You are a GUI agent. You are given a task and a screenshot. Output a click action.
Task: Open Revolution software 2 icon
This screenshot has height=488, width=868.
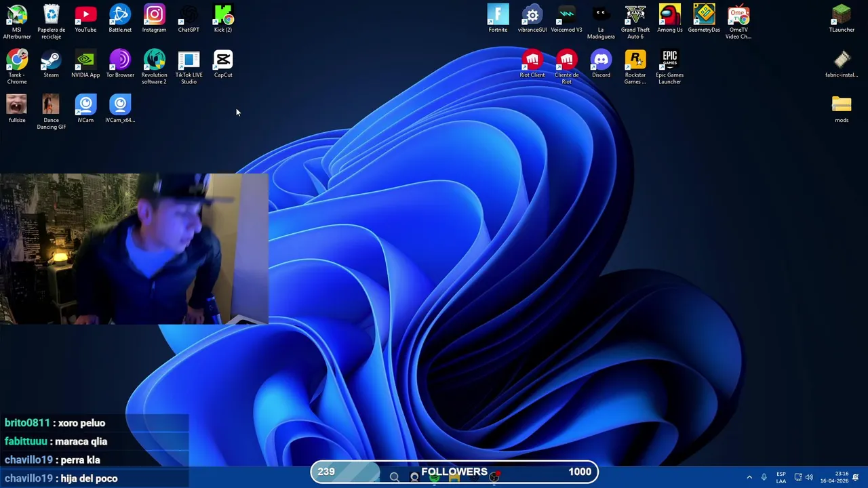[x=154, y=67]
